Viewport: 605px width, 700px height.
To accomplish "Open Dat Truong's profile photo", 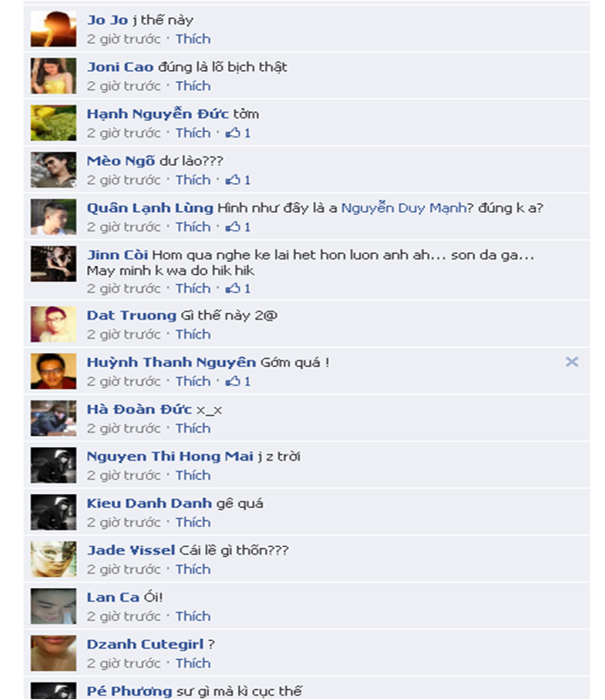I will point(53,324).
